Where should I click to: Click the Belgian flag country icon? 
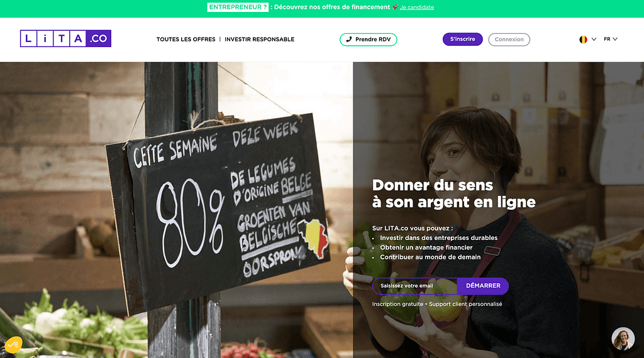pos(583,40)
